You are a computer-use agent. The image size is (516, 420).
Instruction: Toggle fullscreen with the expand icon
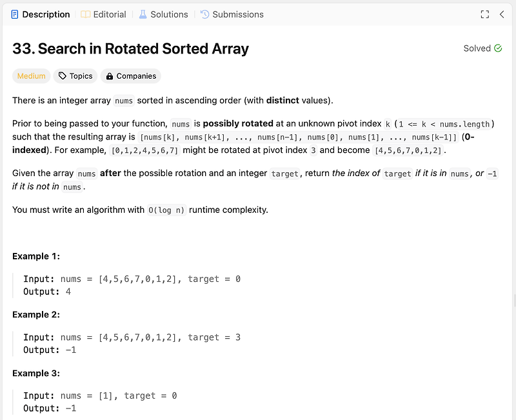click(485, 14)
